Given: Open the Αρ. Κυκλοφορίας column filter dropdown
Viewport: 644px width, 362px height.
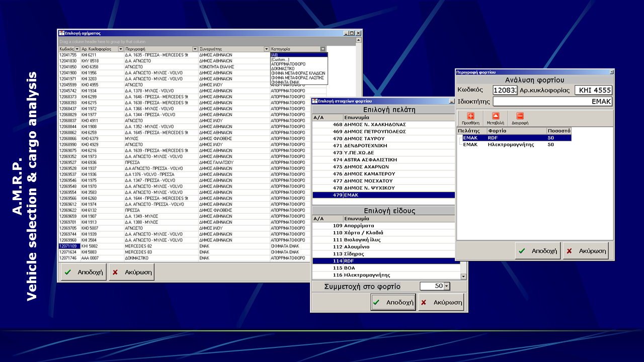Looking at the screenshot, I should click(x=120, y=49).
